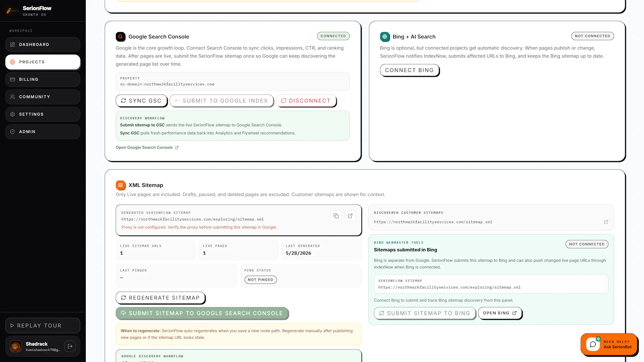Click the Regenerate Sitemap button
Viewport: 644px width, 362px height.
[160, 298]
